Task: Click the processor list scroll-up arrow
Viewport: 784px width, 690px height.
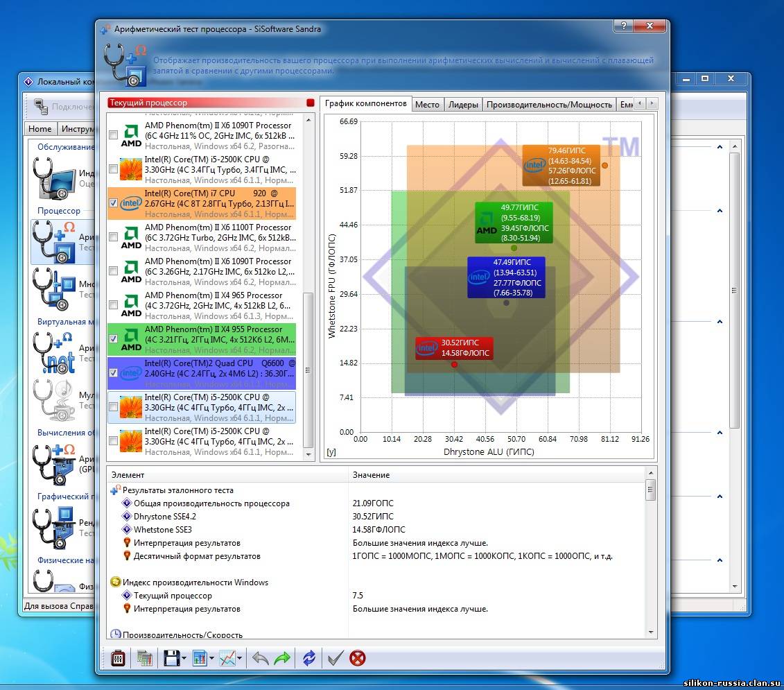Action: [308, 120]
